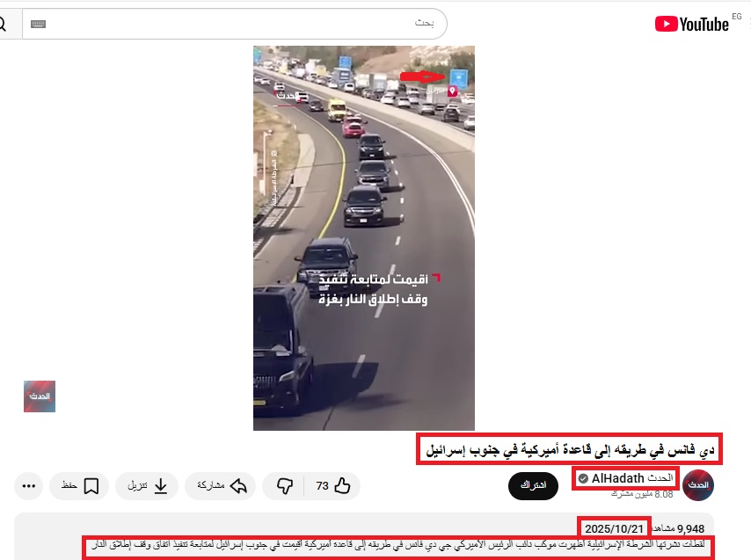Click the AlHadath watermark thumbnail on left
Image resolution: width=751 pixels, height=560 pixels.
point(40,396)
